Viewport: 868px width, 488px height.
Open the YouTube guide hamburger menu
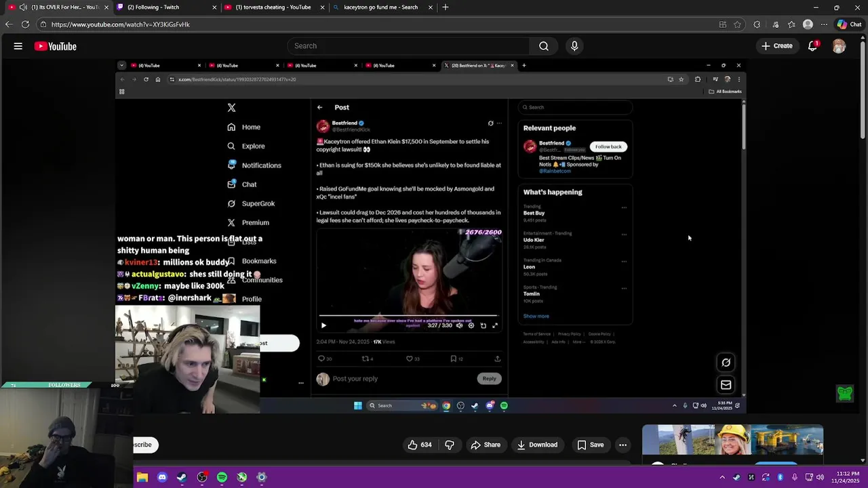click(x=18, y=46)
